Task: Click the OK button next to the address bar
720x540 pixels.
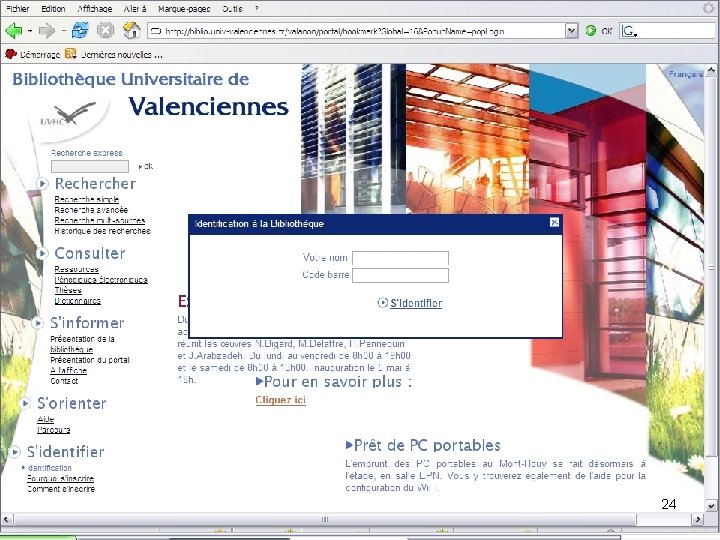Action: tap(607, 31)
